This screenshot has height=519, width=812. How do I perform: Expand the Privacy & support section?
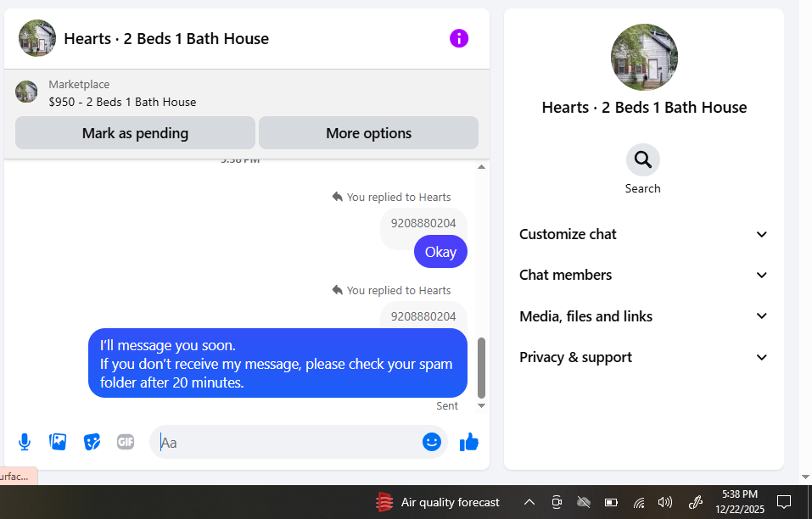[x=643, y=357]
